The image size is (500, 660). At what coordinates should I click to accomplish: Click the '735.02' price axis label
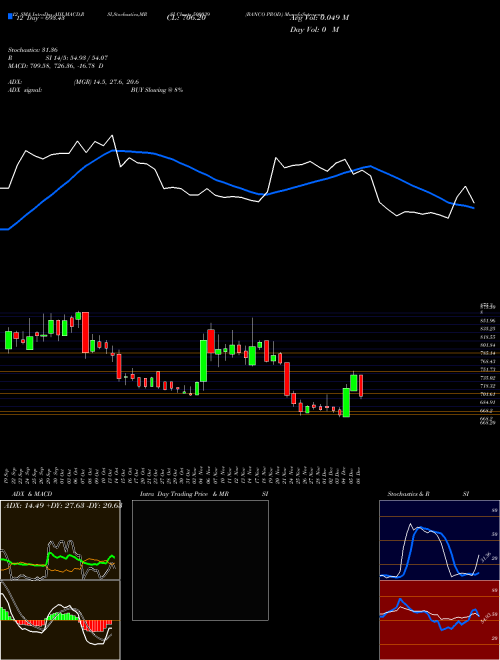487,378
